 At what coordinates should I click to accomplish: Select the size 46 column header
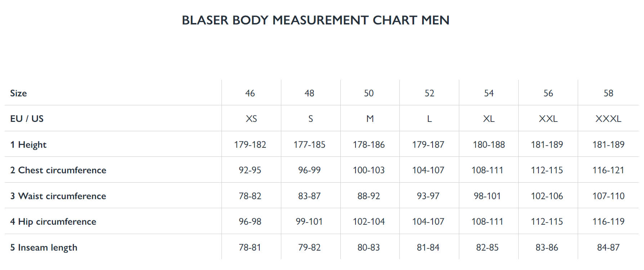click(250, 93)
